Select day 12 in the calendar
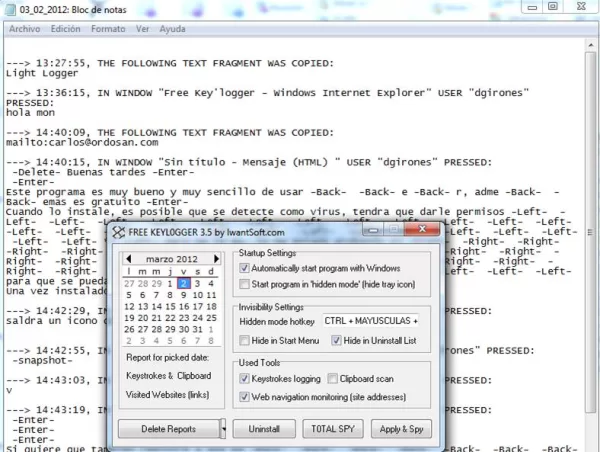The width and height of the screenshot is (600, 452). (129, 307)
